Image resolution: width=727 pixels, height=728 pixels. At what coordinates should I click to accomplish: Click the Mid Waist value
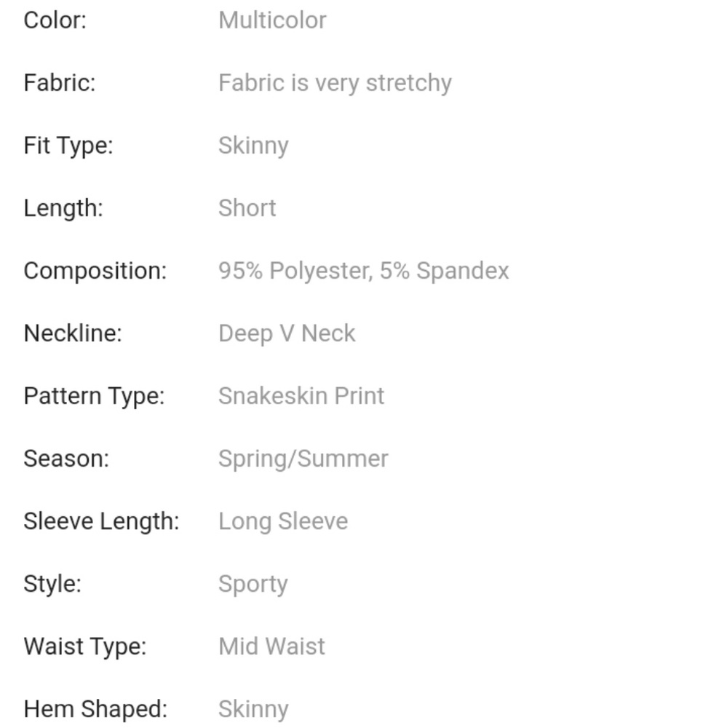tap(271, 646)
